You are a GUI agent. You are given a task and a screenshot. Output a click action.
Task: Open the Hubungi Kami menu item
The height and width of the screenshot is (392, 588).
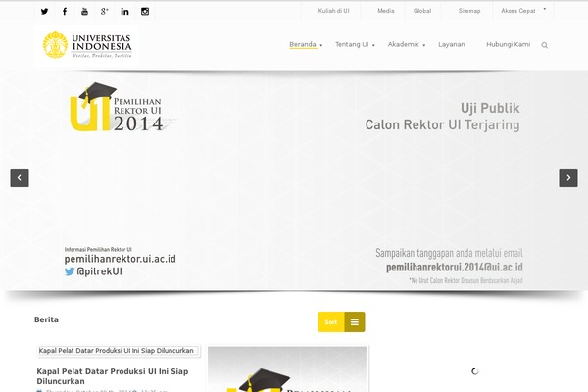point(508,45)
